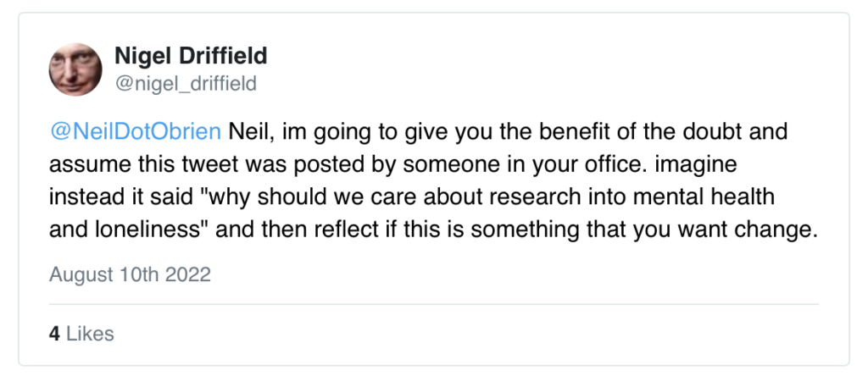Open the Nigel Driffield display name
Image resolution: width=868 pixels, height=382 pixels.
[191, 57]
